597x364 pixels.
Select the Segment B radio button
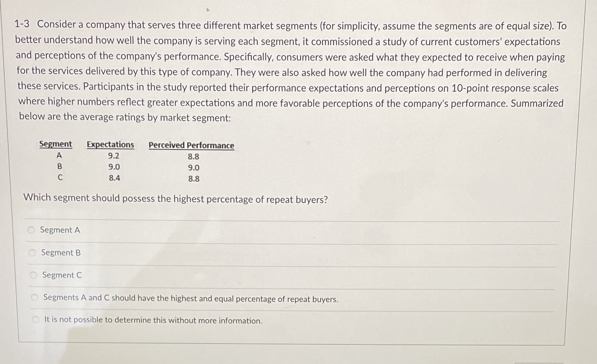(x=33, y=253)
